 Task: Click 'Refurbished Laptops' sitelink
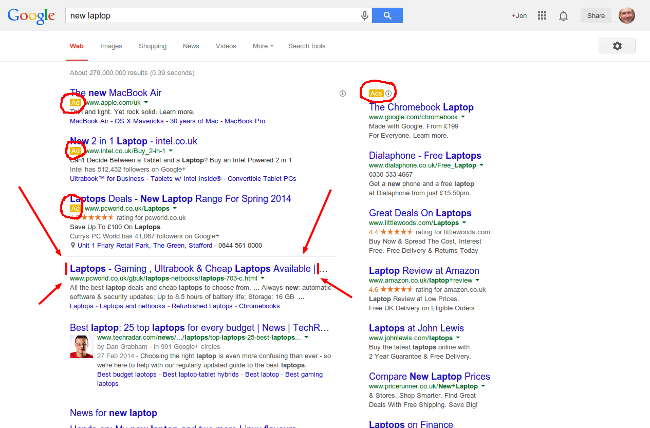tap(202, 306)
